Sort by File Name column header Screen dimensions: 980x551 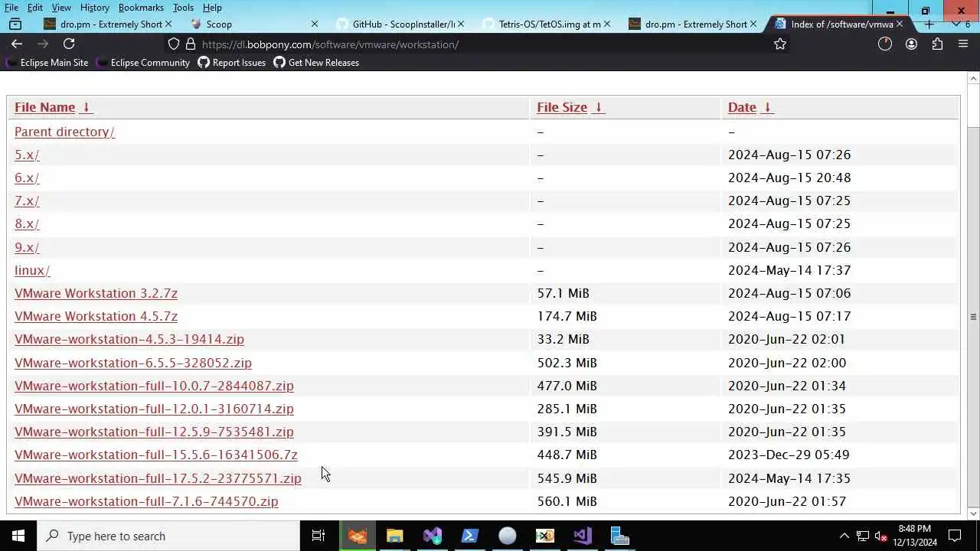pyautogui.click(x=44, y=107)
